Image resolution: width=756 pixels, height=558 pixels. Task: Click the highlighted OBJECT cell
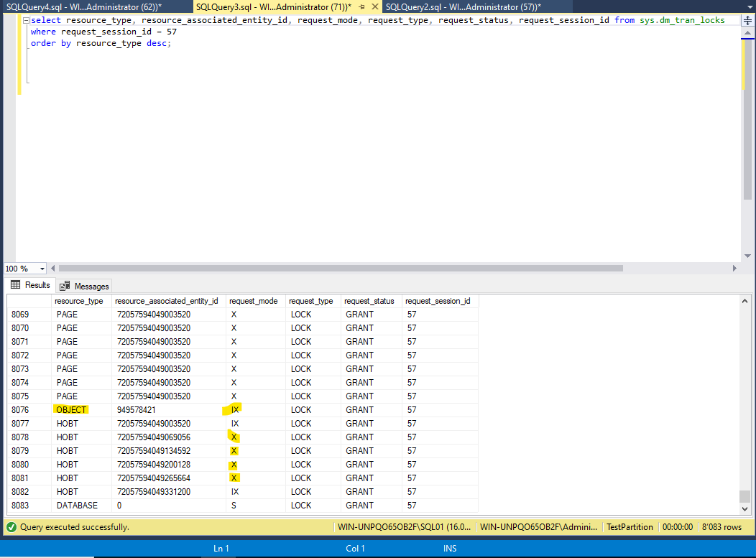point(71,410)
